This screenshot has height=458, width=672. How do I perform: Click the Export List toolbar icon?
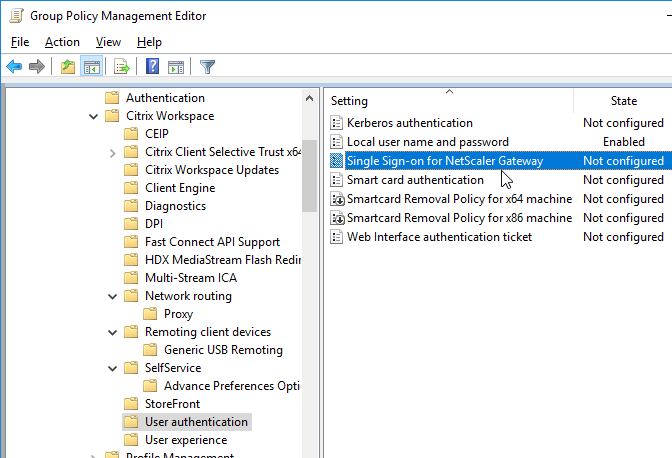point(122,67)
